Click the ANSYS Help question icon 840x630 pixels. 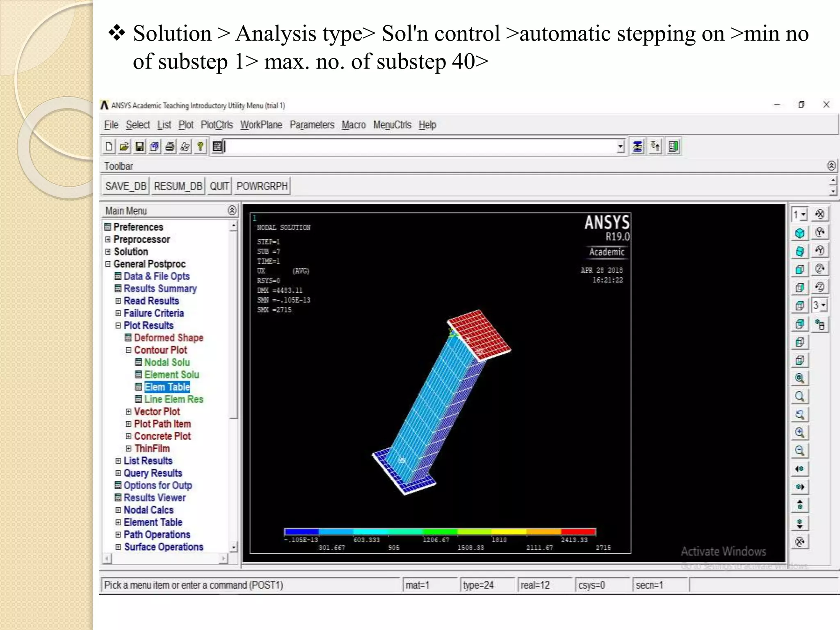click(200, 146)
